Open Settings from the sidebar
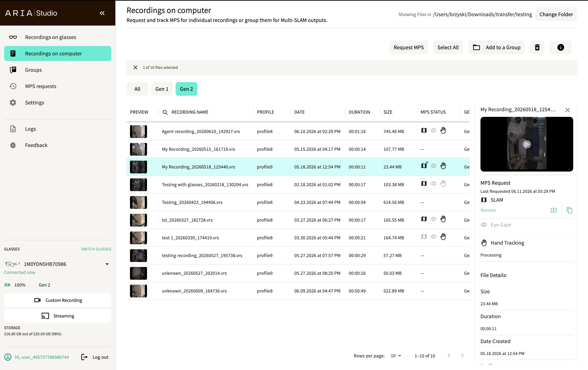 [58, 103]
